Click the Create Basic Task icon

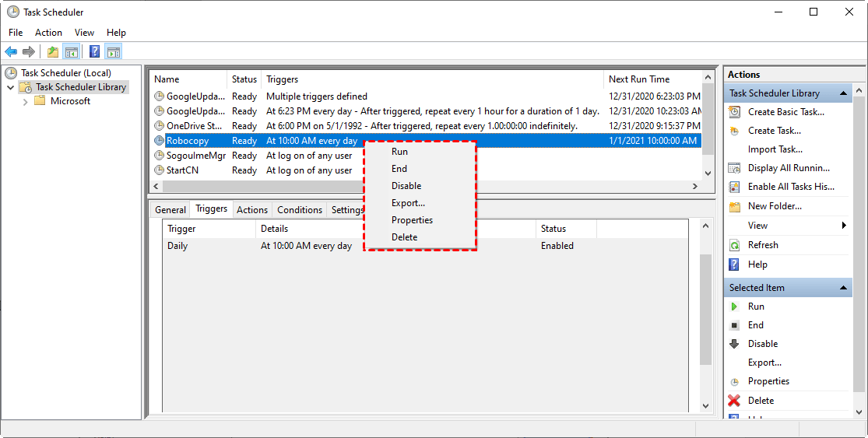click(x=734, y=112)
